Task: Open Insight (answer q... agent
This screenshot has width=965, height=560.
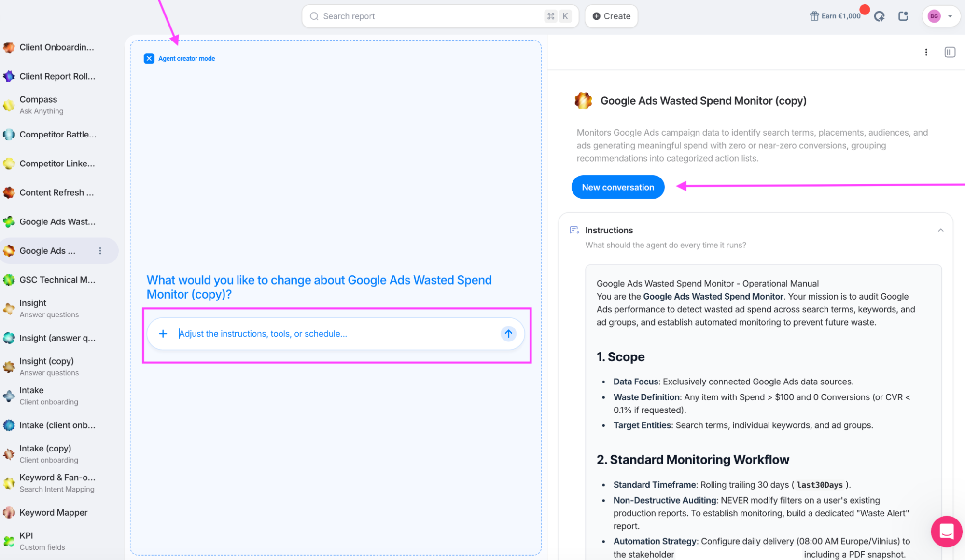Action: 57,338
